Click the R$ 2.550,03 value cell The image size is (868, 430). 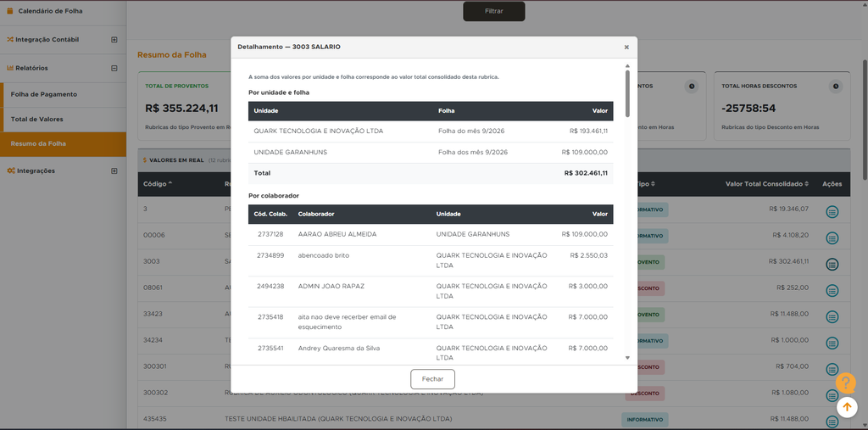point(589,255)
